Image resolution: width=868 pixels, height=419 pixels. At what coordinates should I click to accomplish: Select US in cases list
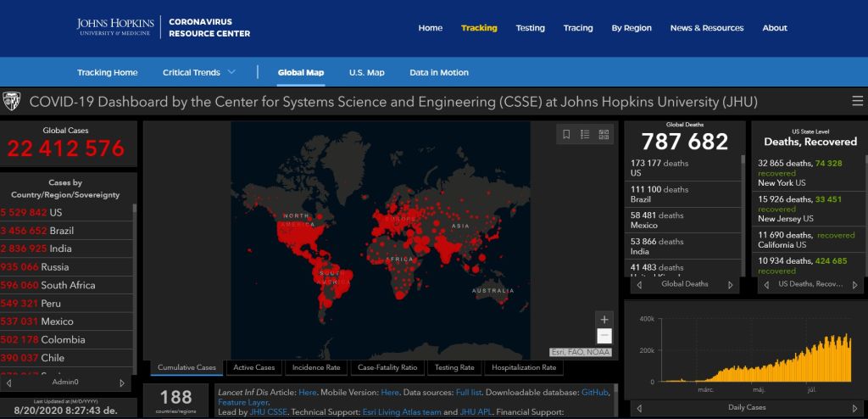66,212
